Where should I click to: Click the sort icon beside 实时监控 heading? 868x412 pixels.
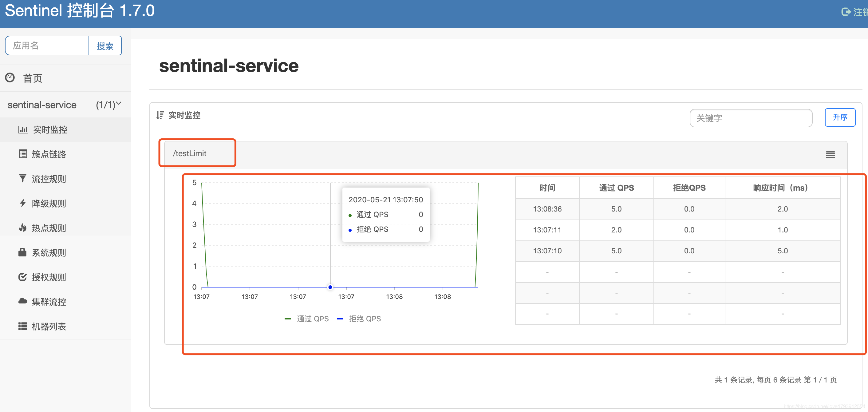pos(160,115)
